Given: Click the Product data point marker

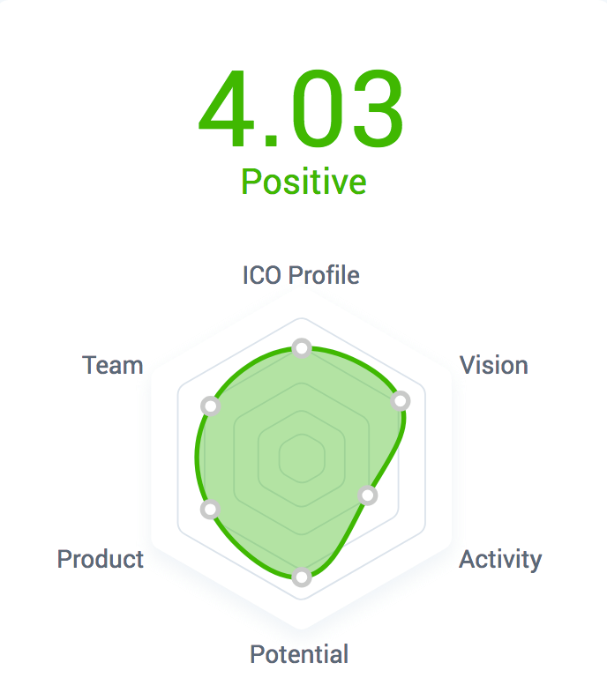Looking at the screenshot, I should click(x=209, y=509).
